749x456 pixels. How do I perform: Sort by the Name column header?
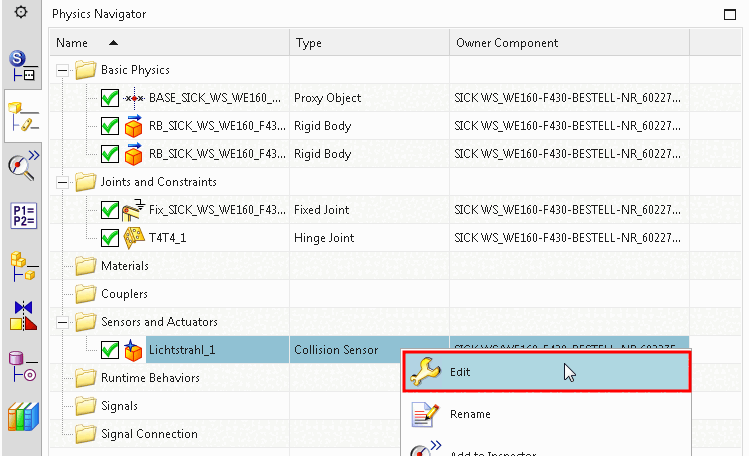(x=72, y=43)
